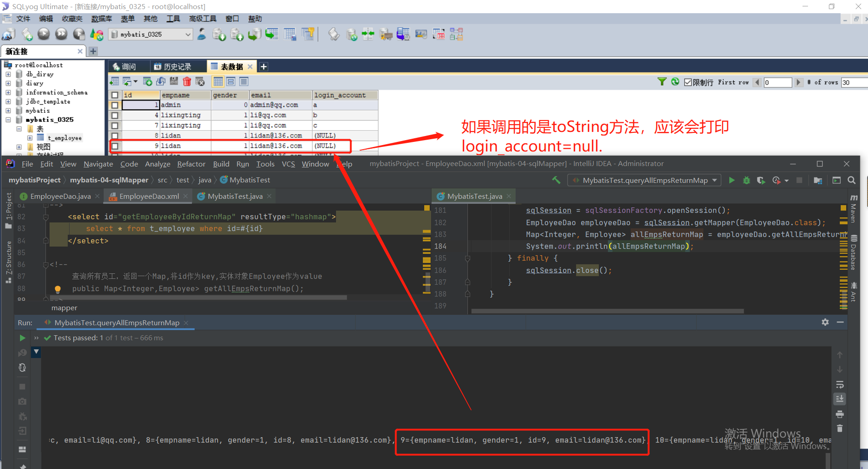Click the intention lightbulb on line 88

(58, 289)
